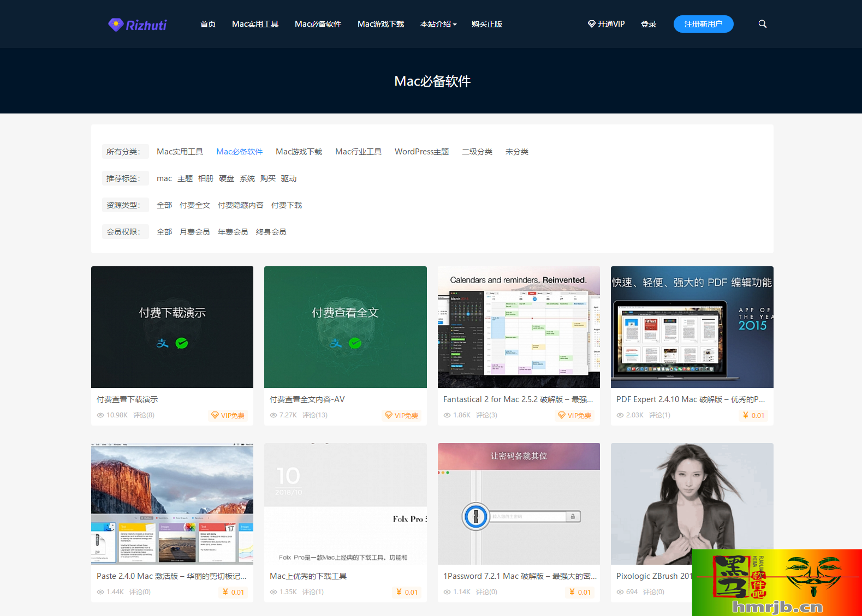Open the 1Password thumbnail
Viewport: 862px width, 616px height.
coord(519,504)
